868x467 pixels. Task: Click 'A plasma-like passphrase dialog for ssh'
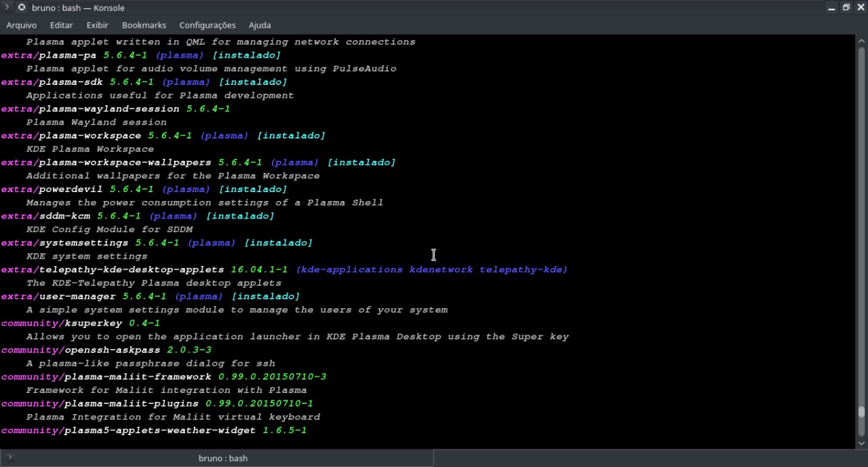click(x=151, y=363)
